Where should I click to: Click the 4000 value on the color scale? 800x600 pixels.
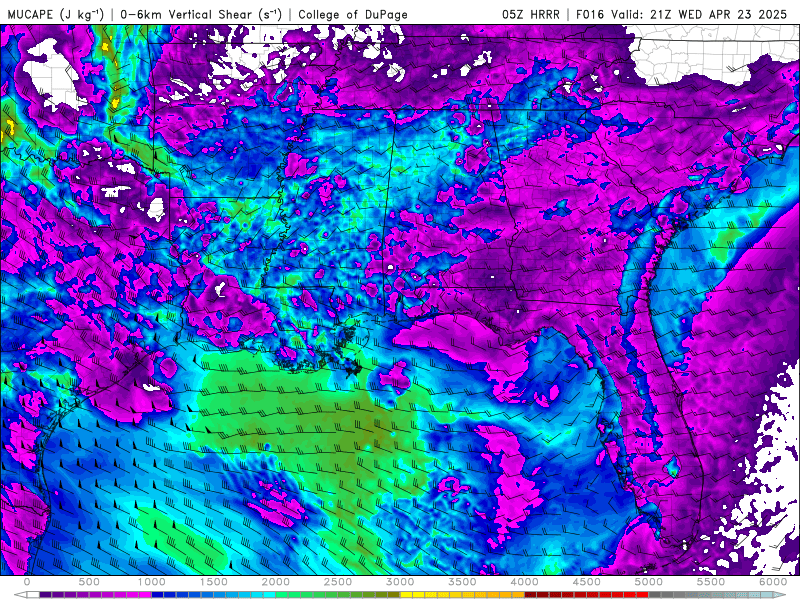pyautogui.click(x=525, y=582)
